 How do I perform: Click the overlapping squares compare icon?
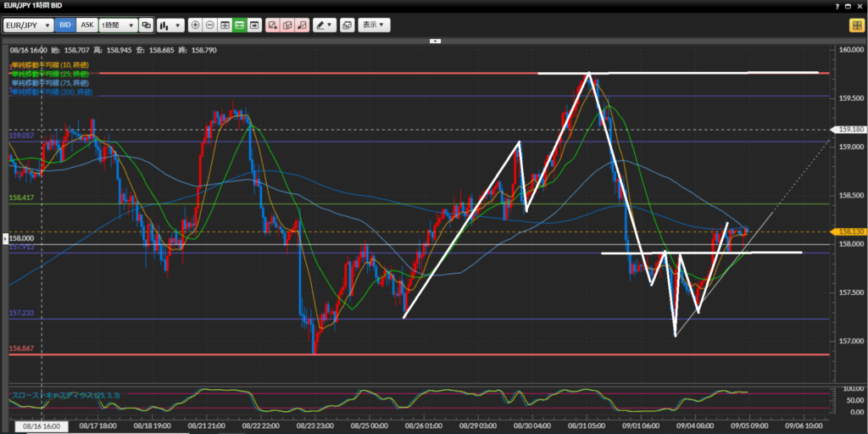click(147, 25)
